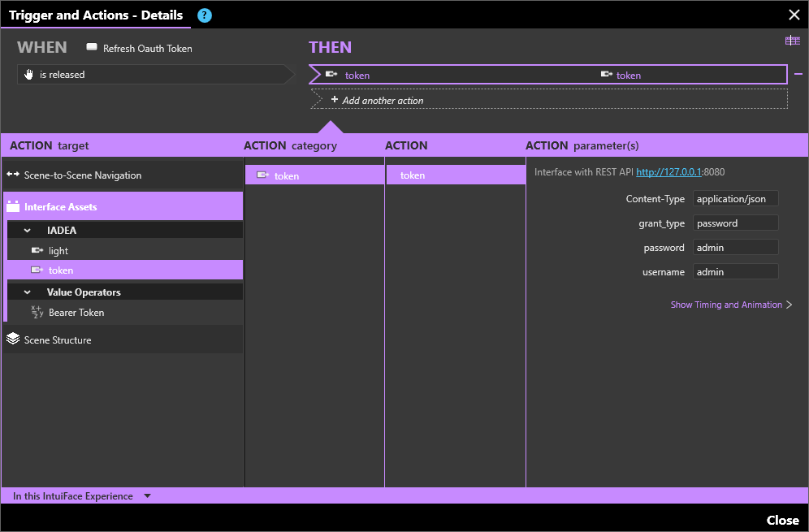This screenshot has height=532, width=809.
Task: Edit the Content-Type field
Action: (735, 199)
